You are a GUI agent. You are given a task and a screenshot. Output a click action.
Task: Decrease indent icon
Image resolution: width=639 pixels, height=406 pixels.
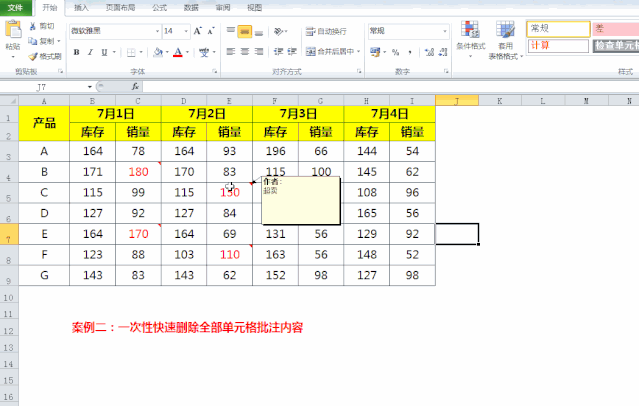pyautogui.click(x=278, y=52)
